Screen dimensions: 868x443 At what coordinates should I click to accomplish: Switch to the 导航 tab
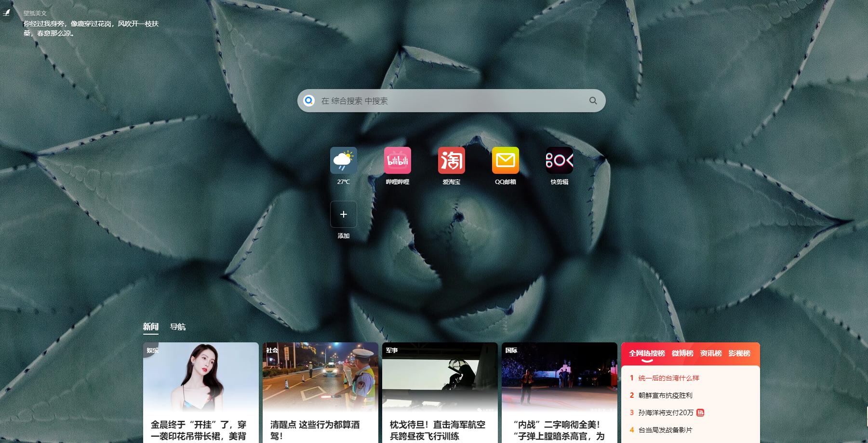point(178,327)
